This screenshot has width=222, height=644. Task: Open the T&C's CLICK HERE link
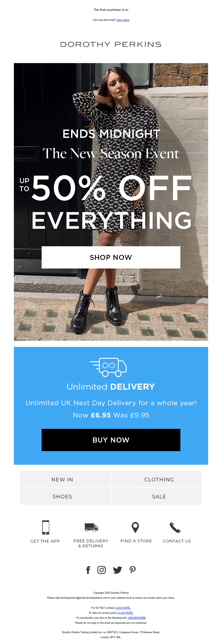[123, 608]
